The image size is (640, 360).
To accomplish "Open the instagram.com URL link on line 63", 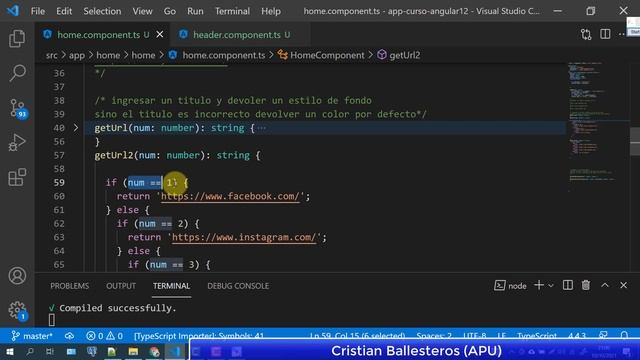I will pos(244,237).
